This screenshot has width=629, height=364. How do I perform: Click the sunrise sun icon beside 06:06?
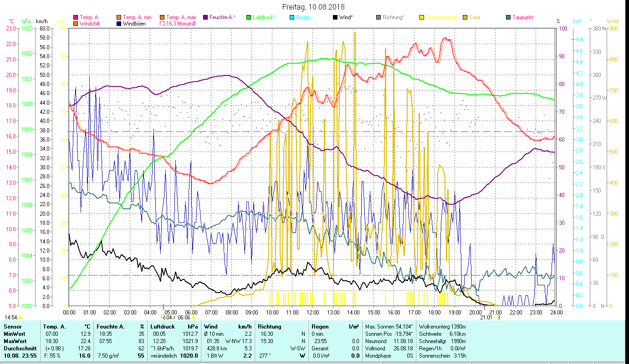pyautogui.click(x=193, y=318)
